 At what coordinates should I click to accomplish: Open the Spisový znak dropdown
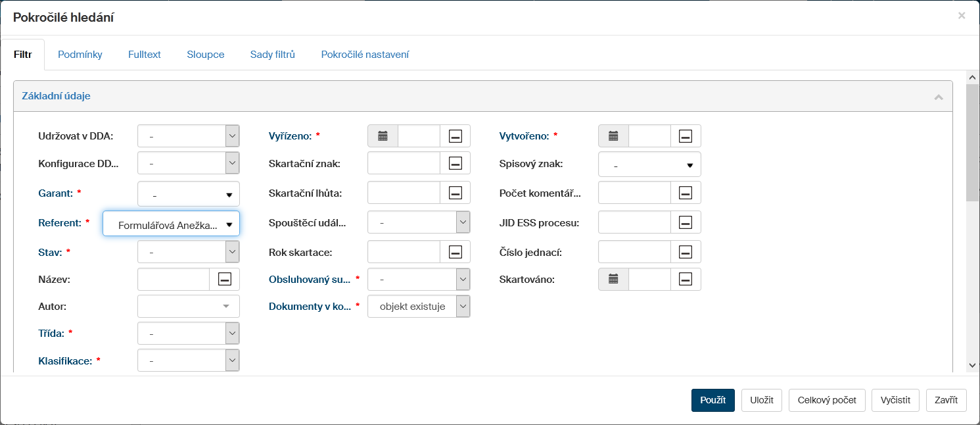pos(649,165)
